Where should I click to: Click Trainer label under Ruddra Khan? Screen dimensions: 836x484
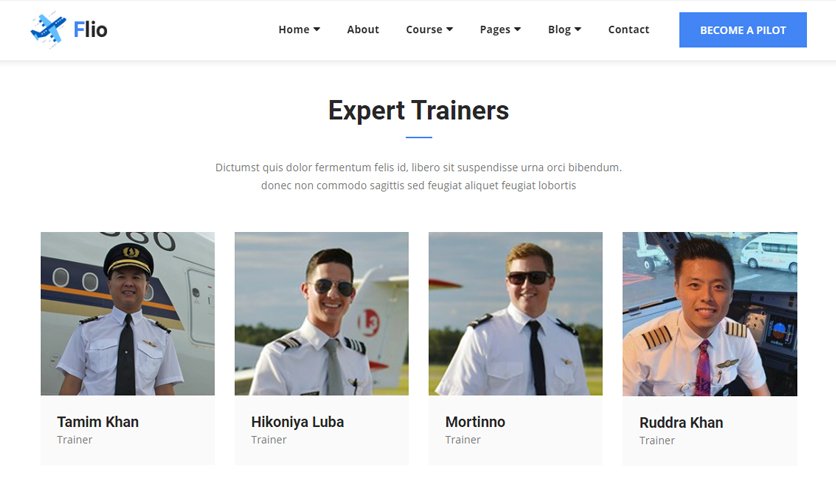657,440
